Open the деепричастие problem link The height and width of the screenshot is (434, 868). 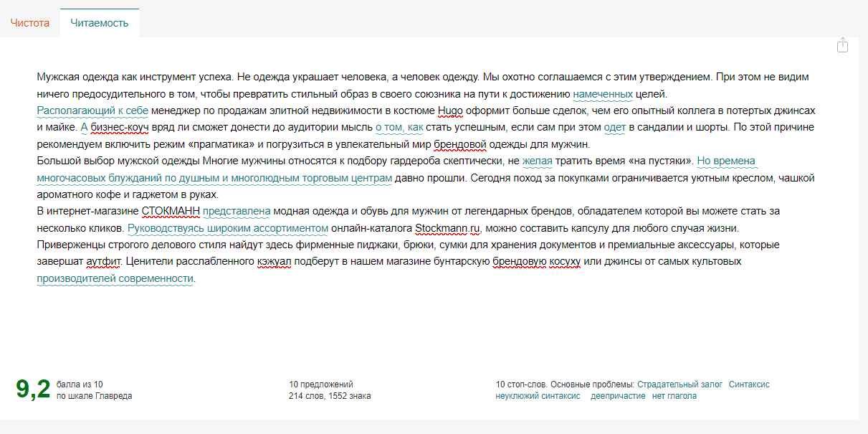point(618,396)
